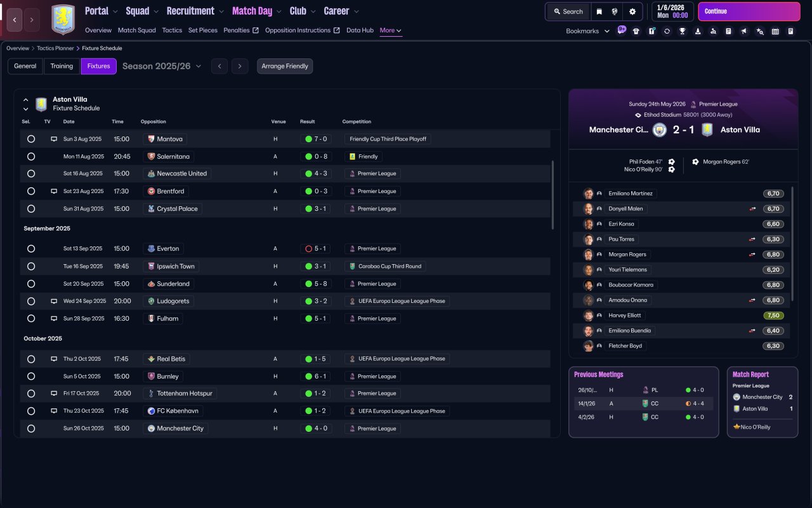Viewport: 812px width, 508px height.
Task: Open the Season 2025/26 dropdown
Action: [162, 66]
